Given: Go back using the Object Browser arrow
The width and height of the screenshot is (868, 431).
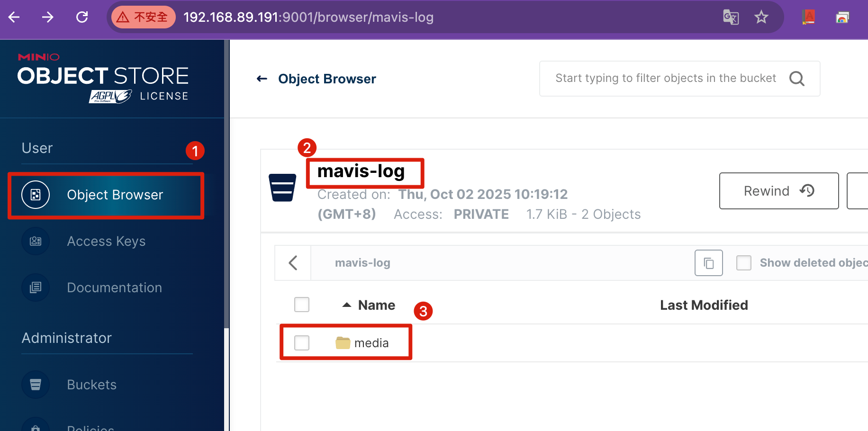Looking at the screenshot, I should click(x=262, y=79).
